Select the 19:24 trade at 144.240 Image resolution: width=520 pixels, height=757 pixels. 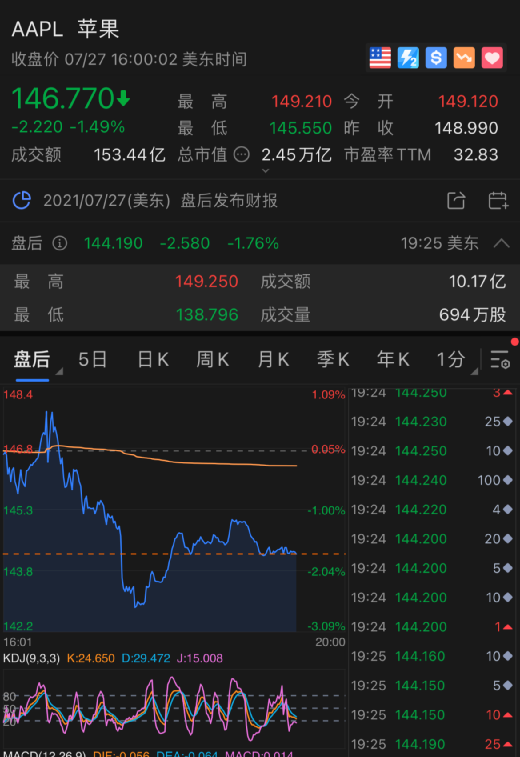pos(431,480)
